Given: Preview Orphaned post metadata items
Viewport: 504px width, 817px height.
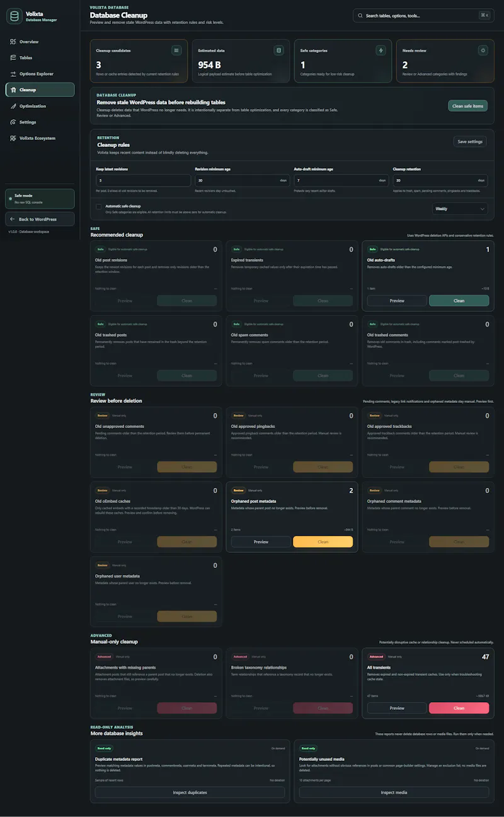Looking at the screenshot, I should [261, 542].
